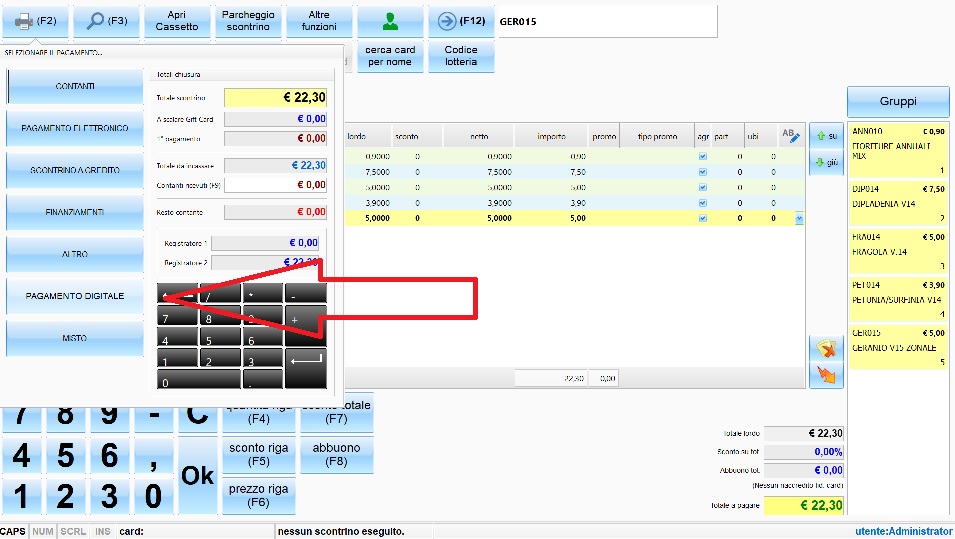Image resolution: width=955 pixels, height=539 pixels.
Task: Click 'tipo promo' column header
Action: (657, 136)
